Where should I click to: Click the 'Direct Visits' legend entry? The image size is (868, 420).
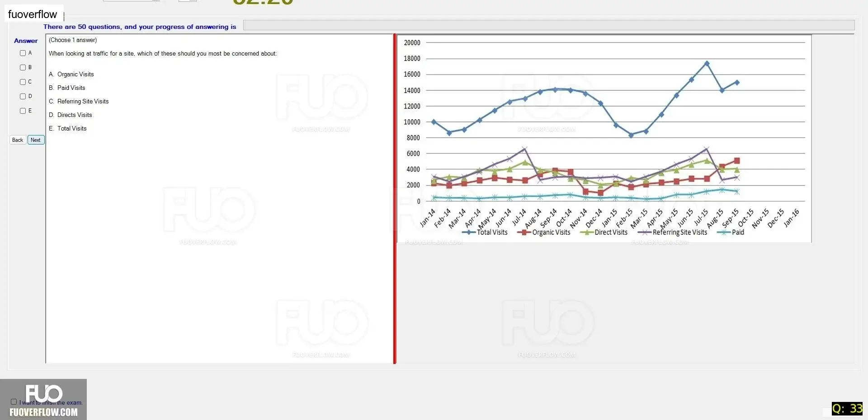(x=604, y=233)
